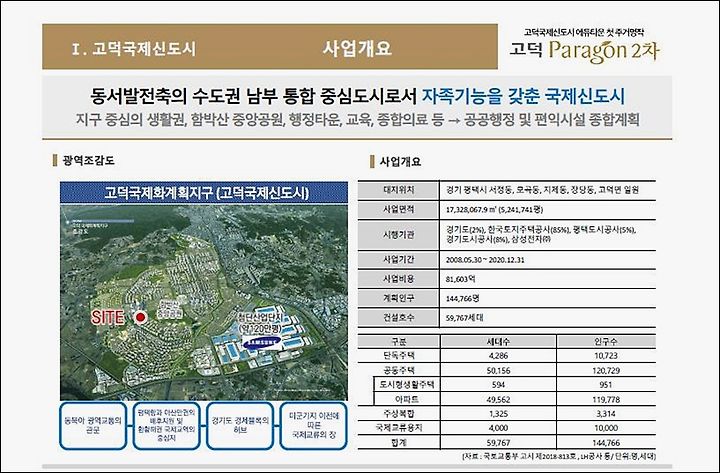Click the '고덕 Paragon 2차' logo text
The height and width of the screenshot is (473, 720).
tap(584, 51)
